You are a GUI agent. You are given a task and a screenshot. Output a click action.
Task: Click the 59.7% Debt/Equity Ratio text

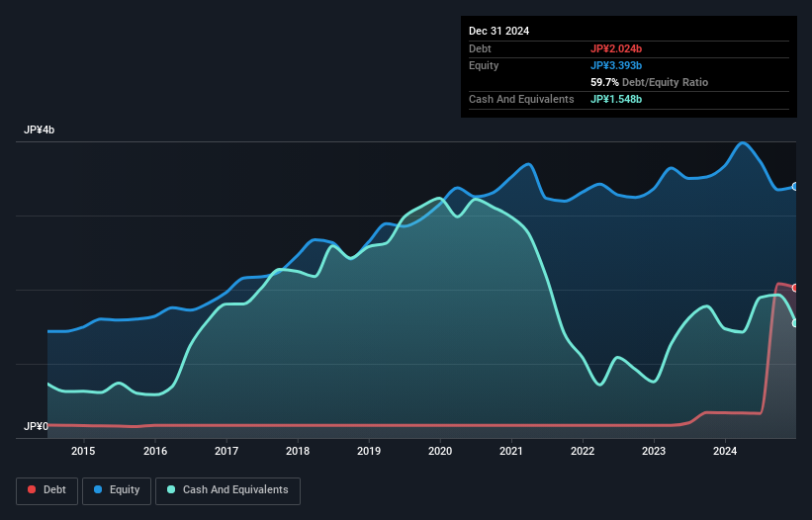(650, 82)
